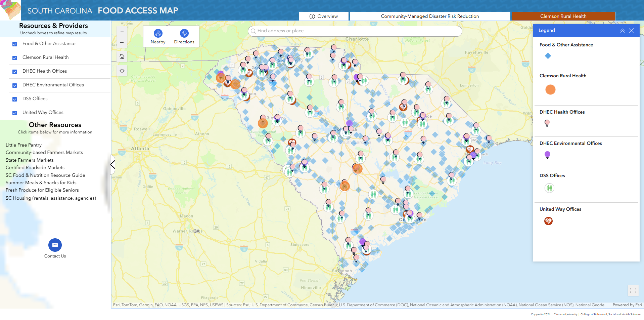Open the Directions tool
The height and width of the screenshot is (320, 644).
[184, 36]
